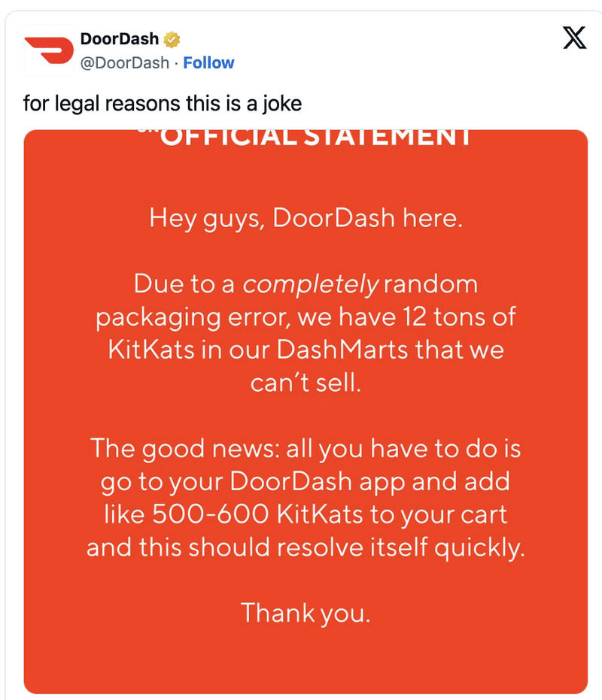Open the @DoorDash handle profile

(x=124, y=63)
